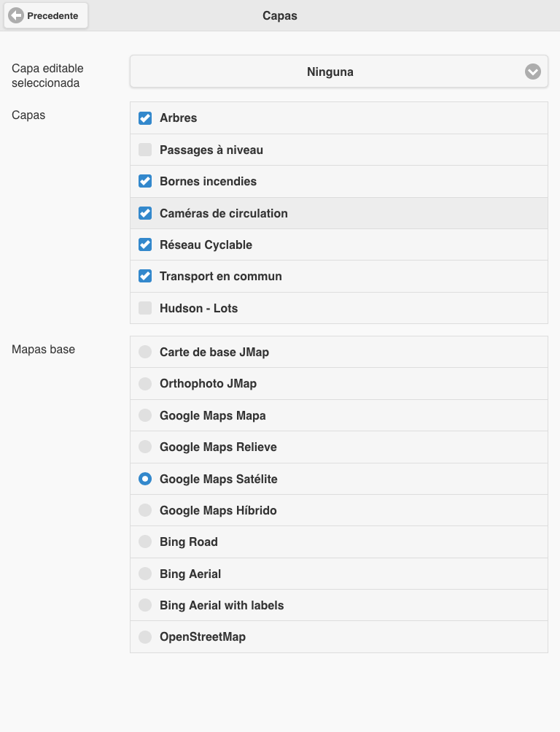
Task: Switch basemap to Google Maps Mapa
Action: point(338,415)
